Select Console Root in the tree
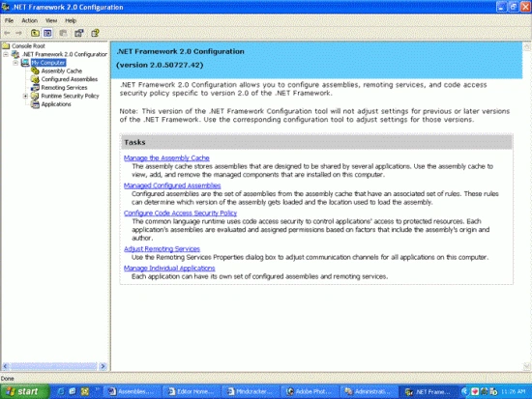The image size is (532, 399). point(28,45)
